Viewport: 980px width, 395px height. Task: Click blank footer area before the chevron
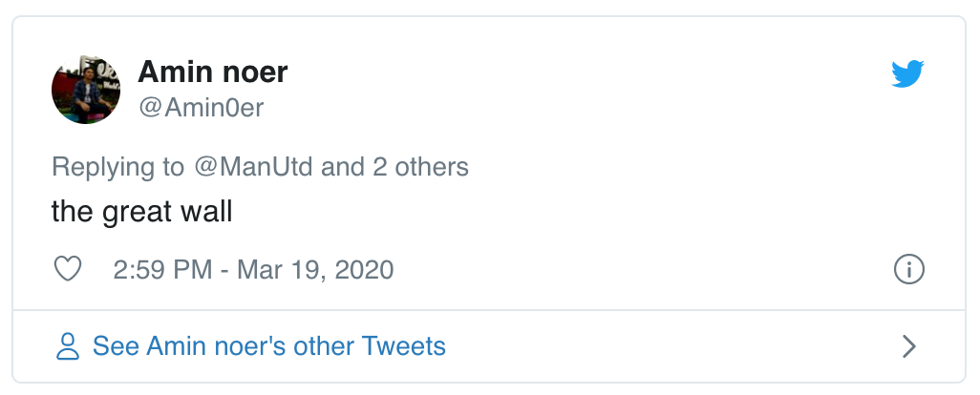coord(669,345)
